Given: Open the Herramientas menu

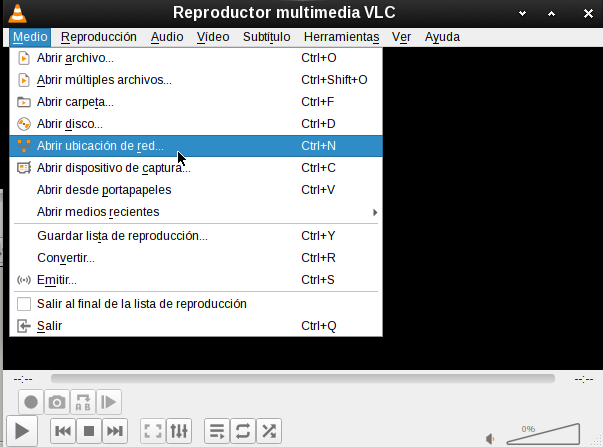Looking at the screenshot, I should (341, 37).
